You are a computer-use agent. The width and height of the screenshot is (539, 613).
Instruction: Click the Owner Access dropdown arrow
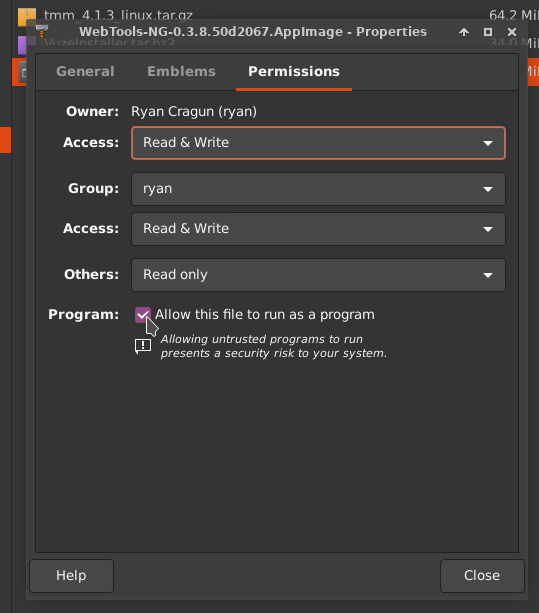pos(488,143)
